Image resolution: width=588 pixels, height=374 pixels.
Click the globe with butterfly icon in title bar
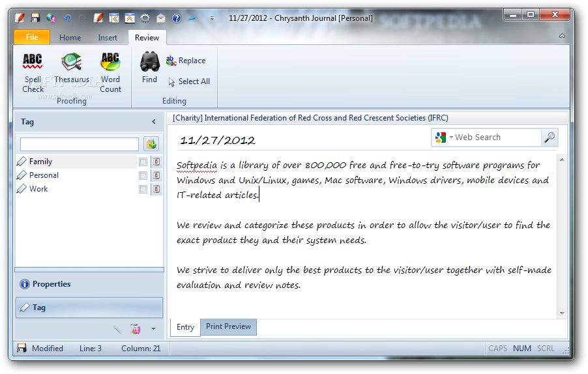(51, 18)
